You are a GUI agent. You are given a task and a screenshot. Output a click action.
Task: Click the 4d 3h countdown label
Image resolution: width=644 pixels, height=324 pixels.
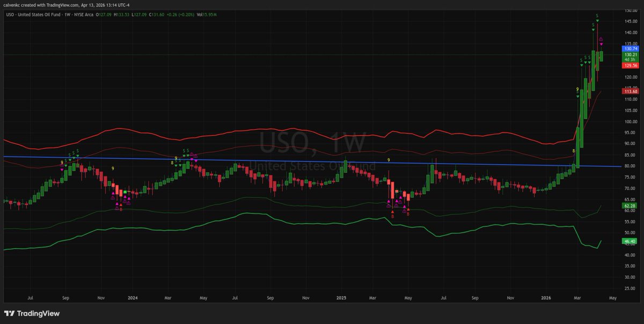tap(629, 59)
